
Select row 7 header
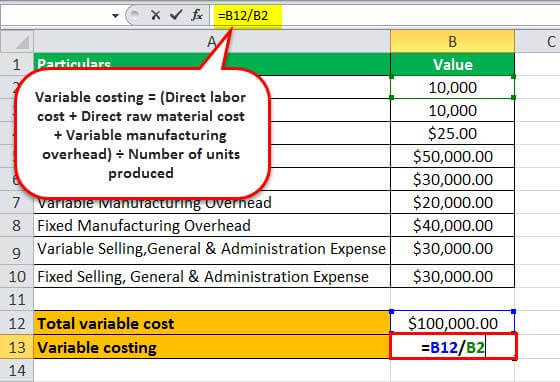tap(17, 202)
